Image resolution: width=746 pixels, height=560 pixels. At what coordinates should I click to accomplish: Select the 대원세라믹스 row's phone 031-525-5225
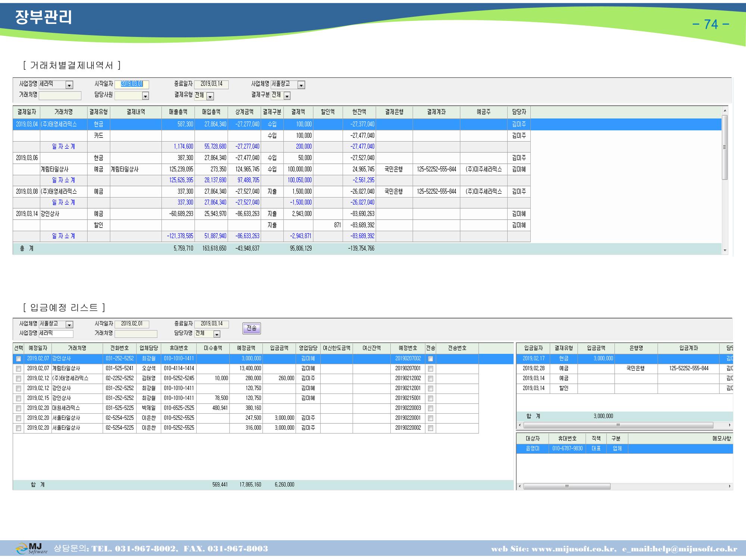coord(119,408)
